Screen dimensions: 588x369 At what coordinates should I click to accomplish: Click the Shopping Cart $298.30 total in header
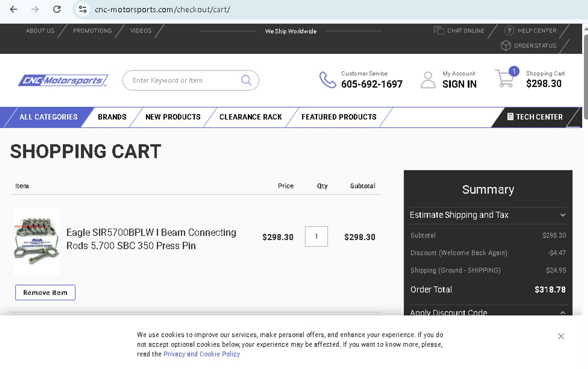(544, 84)
